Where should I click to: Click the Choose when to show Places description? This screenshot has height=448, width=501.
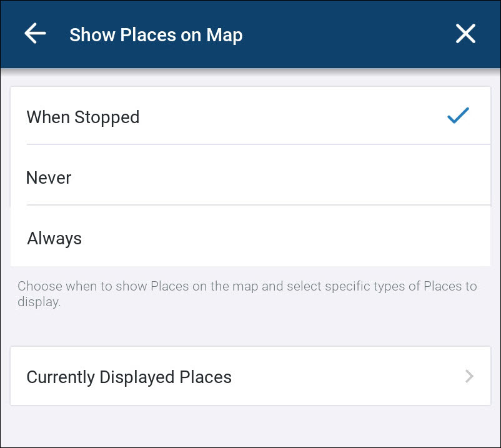click(247, 294)
